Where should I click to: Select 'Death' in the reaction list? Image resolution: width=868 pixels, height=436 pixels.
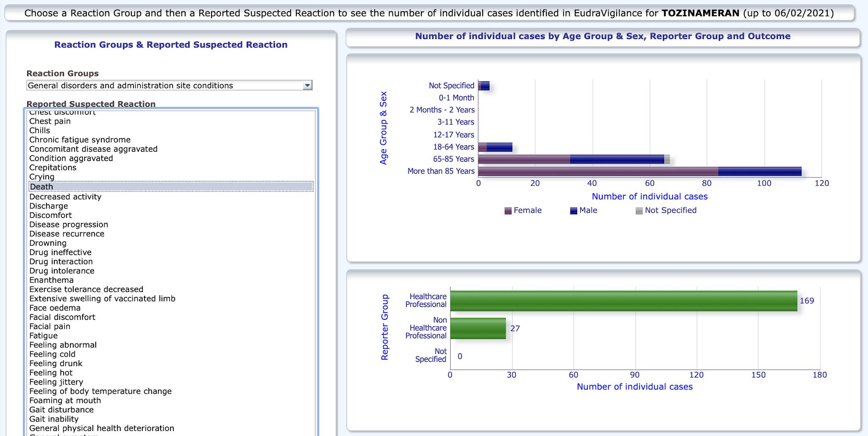tap(42, 187)
